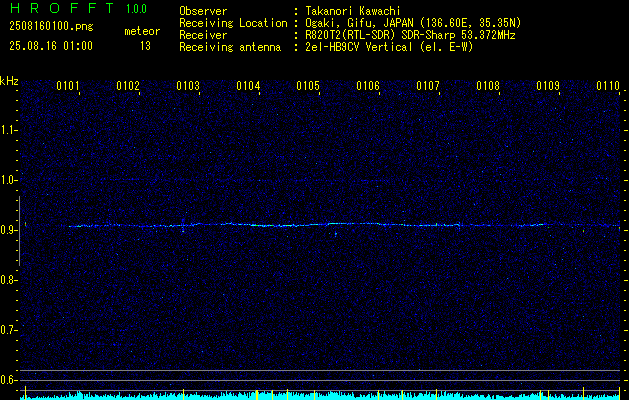
Task: Click the R820T2(RTL-SDR) SDR-Sharp 53.372MHz text
Action: [x=410, y=35]
